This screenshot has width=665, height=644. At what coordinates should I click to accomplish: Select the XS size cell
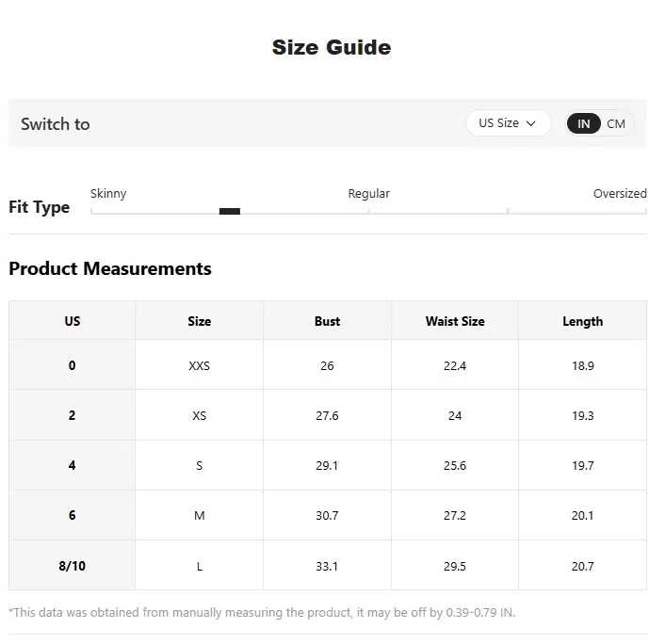pyautogui.click(x=200, y=415)
